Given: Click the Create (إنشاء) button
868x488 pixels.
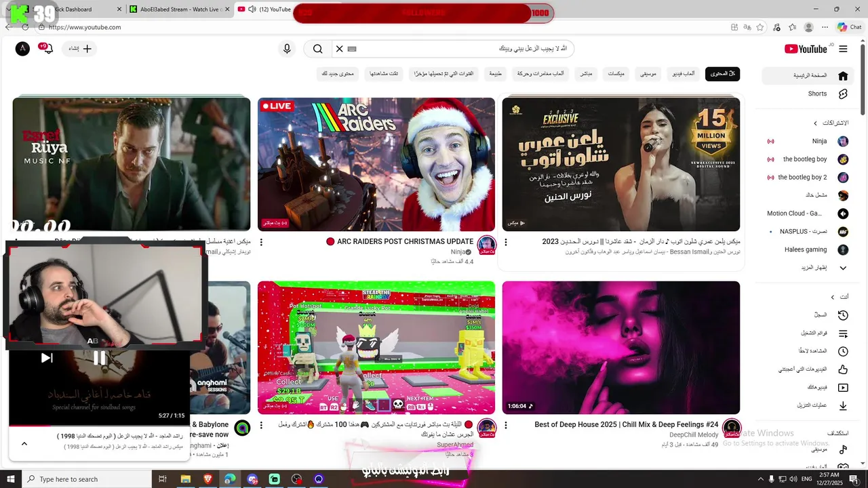Looking at the screenshot, I should coord(80,49).
